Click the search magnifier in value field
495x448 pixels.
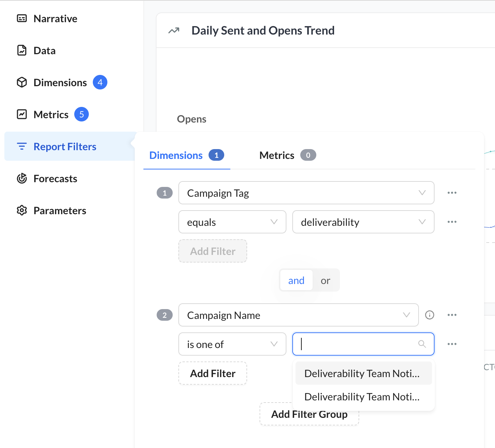tap(422, 344)
